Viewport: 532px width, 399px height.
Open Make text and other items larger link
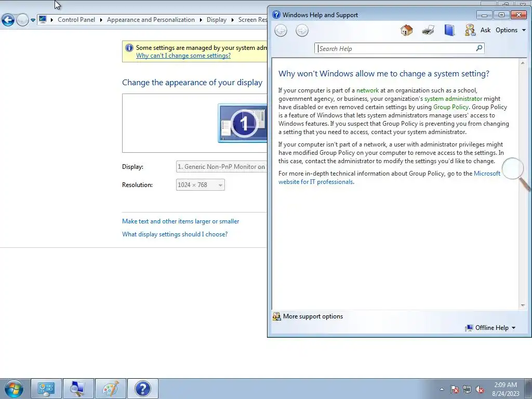click(x=180, y=221)
